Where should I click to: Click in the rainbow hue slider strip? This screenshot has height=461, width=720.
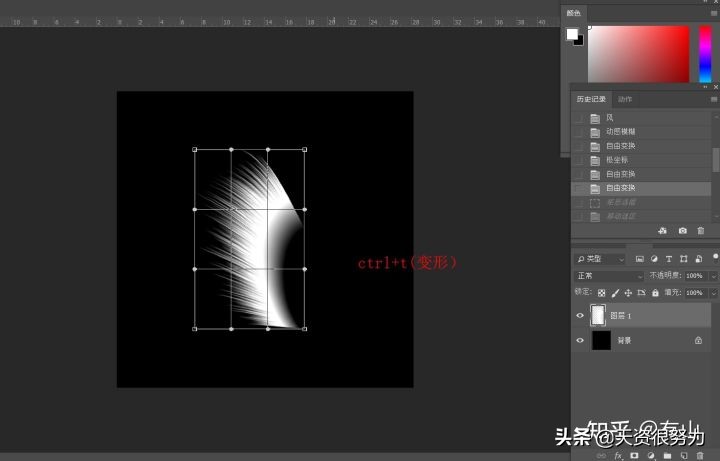click(x=705, y=54)
